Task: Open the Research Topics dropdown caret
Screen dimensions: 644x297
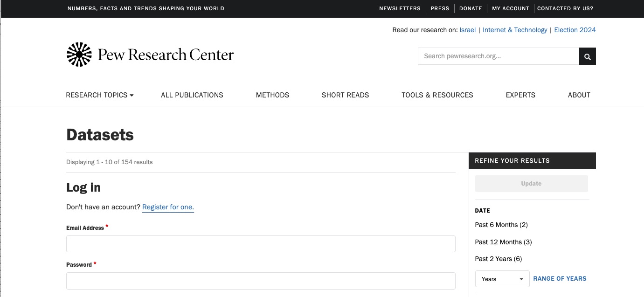Action: pyautogui.click(x=132, y=95)
